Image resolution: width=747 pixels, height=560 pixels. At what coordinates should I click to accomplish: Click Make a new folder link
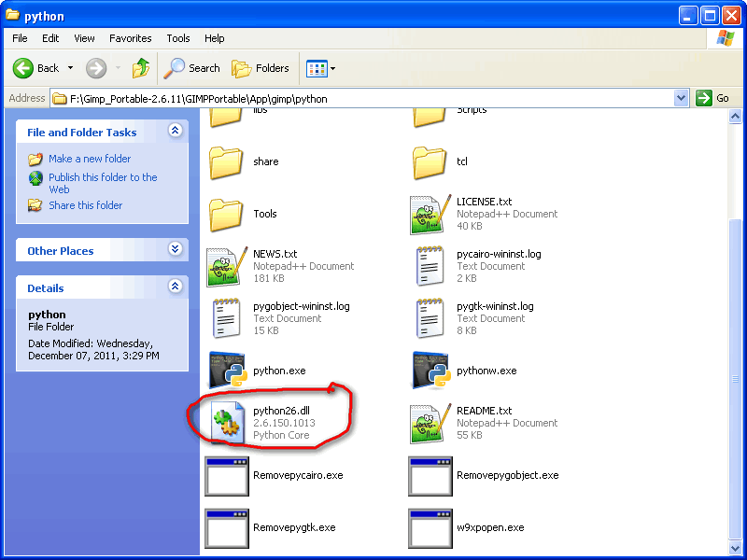click(90, 159)
